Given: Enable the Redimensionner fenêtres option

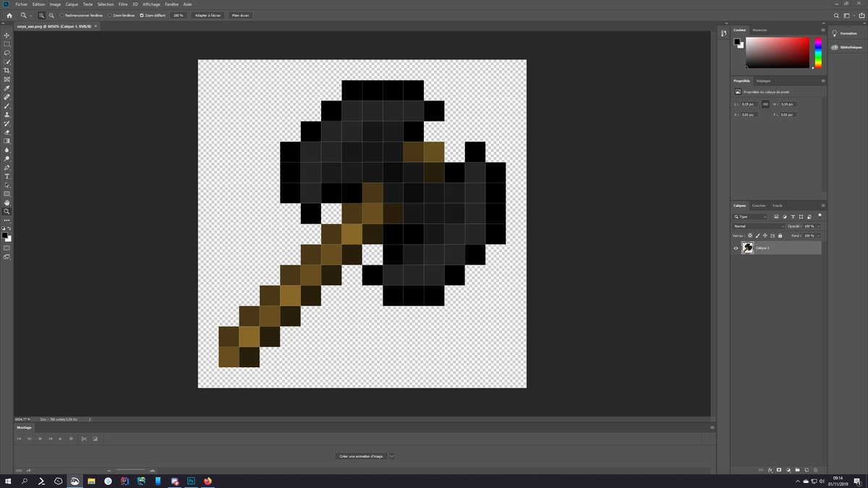Looking at the screenshot, I should click(62, 15).
